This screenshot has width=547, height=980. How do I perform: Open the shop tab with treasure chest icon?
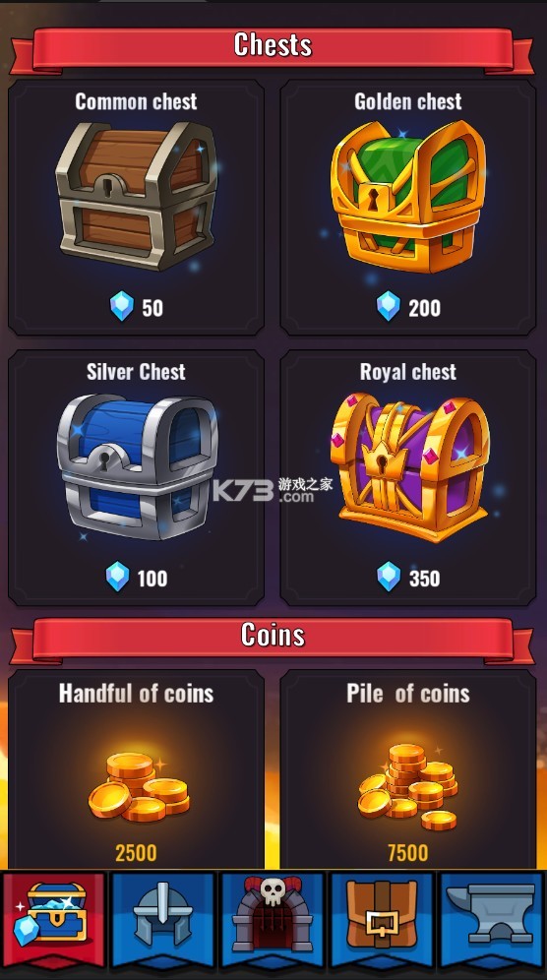[x=54, y=919]
